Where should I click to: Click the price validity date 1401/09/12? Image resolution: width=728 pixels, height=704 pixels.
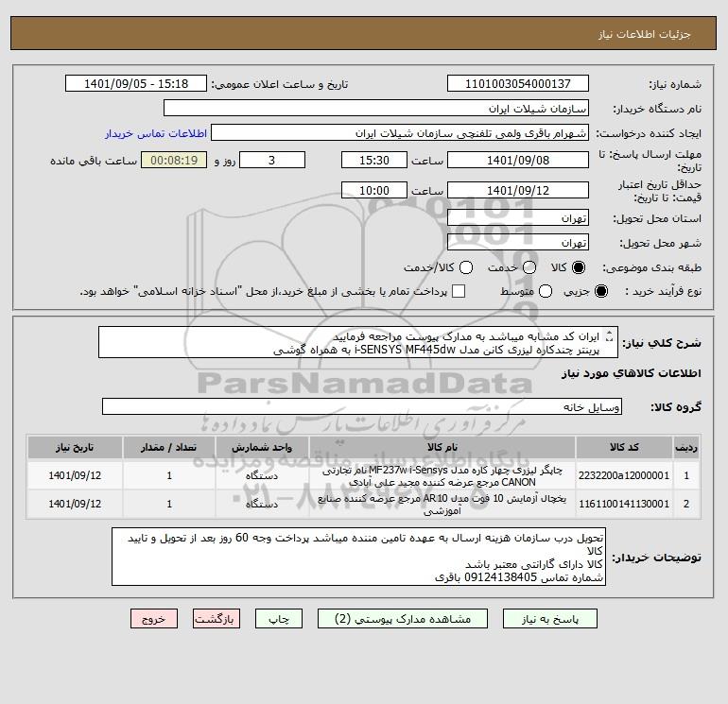518,190
